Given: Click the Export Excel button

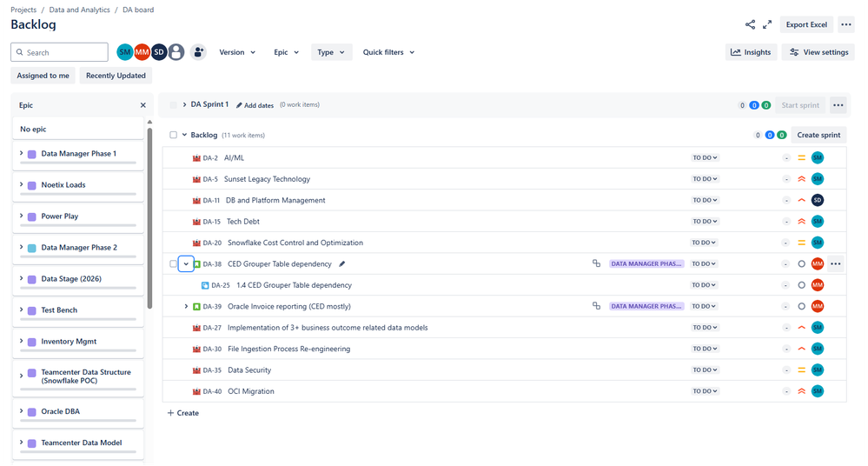Looking at the screenshot, I should 806,24.
